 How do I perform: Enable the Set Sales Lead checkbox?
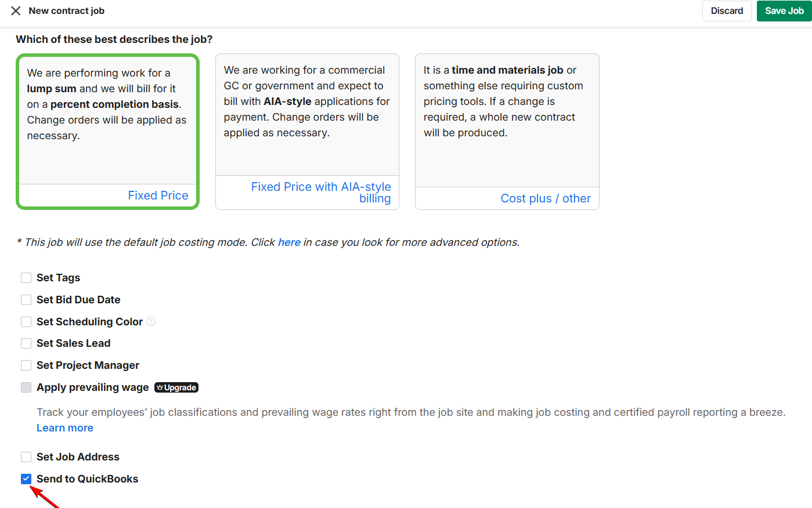point(26,343)
